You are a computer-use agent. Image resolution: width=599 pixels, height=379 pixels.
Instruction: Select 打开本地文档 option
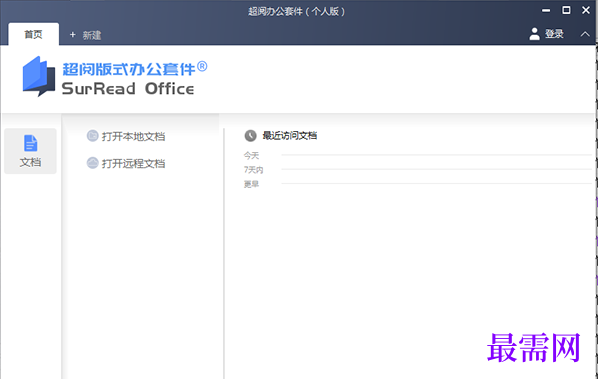click(x=133, y=136)
